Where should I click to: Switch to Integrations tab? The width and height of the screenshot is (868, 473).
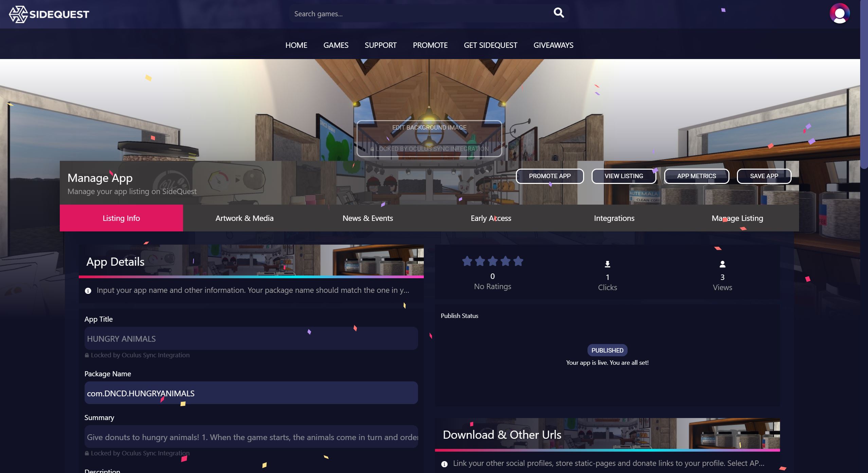pos(614,218)
